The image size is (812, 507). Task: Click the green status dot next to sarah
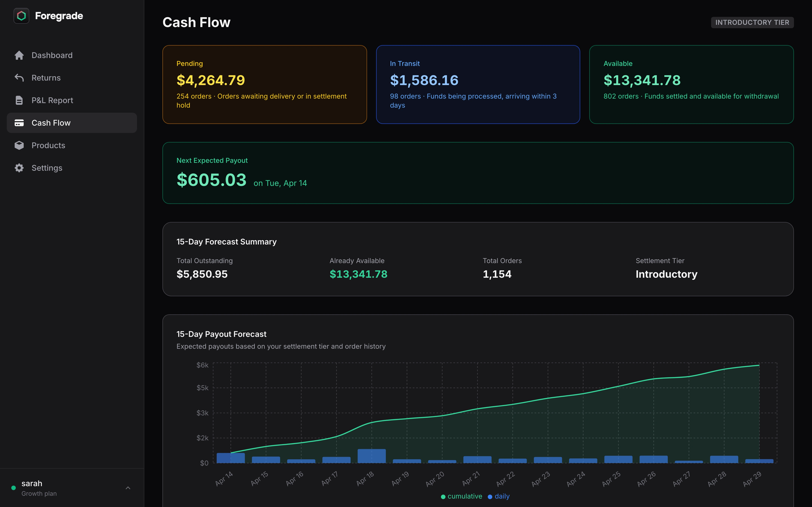click(14, 487)
